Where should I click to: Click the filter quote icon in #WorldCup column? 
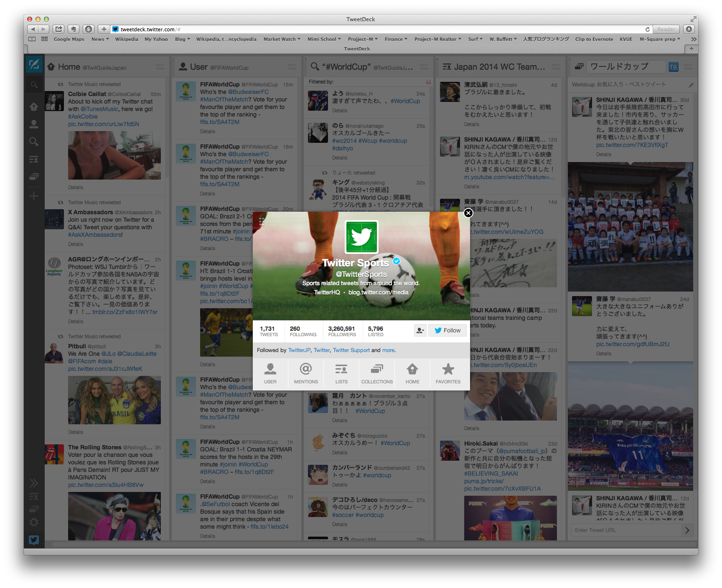click(x=428, y=82)
